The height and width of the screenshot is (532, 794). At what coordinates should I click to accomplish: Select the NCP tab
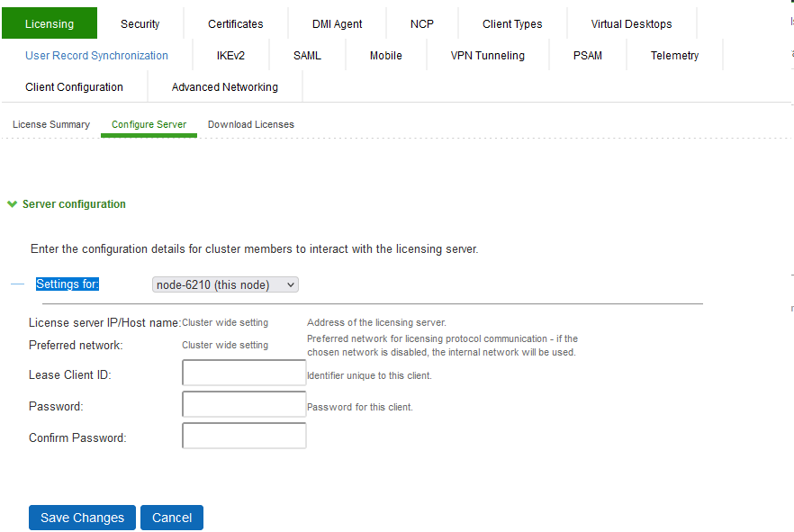click(422, 23)
